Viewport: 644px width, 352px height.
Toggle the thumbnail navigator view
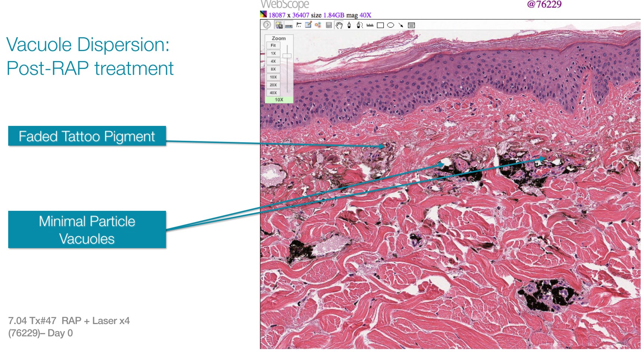click(279, 25)
